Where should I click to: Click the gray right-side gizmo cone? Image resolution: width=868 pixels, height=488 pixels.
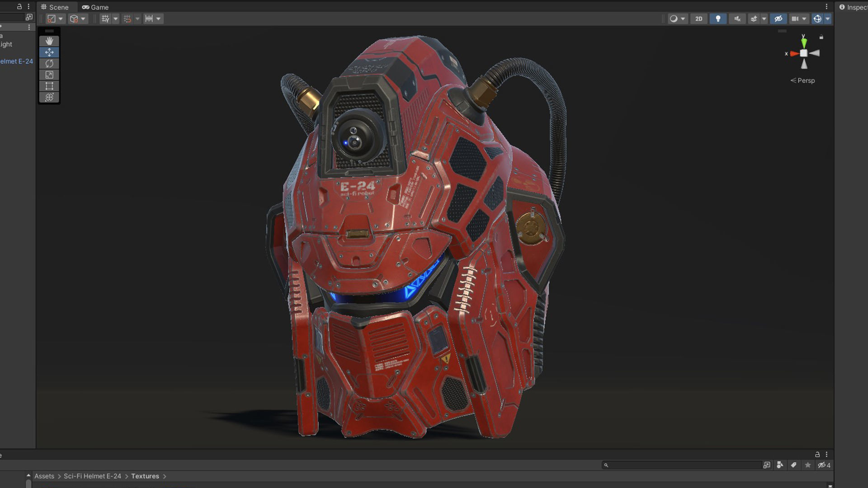(814, 53)
